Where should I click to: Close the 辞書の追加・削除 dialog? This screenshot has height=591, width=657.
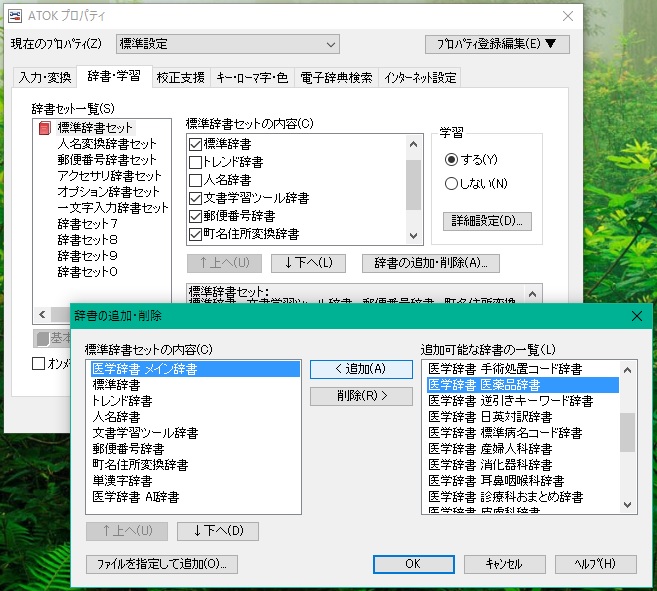click(x=636, y=316)
